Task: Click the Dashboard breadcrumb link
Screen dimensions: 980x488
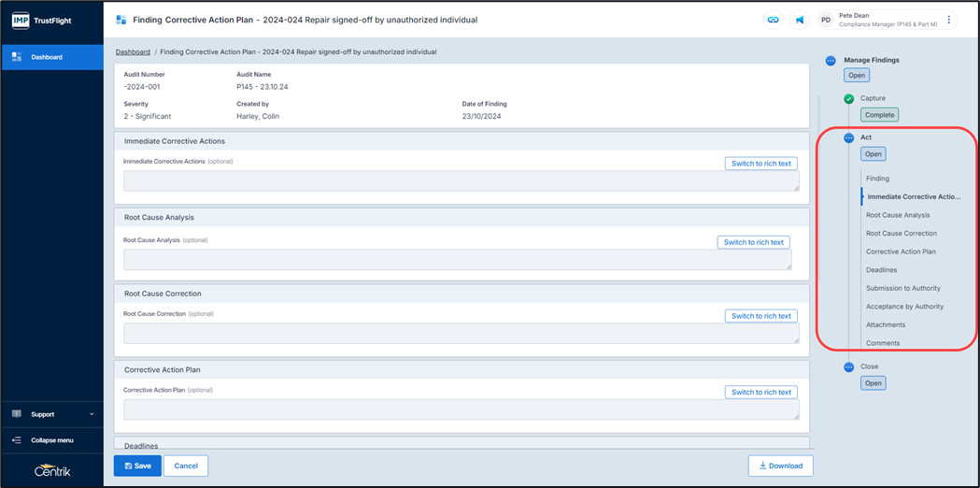Action: 133,52
